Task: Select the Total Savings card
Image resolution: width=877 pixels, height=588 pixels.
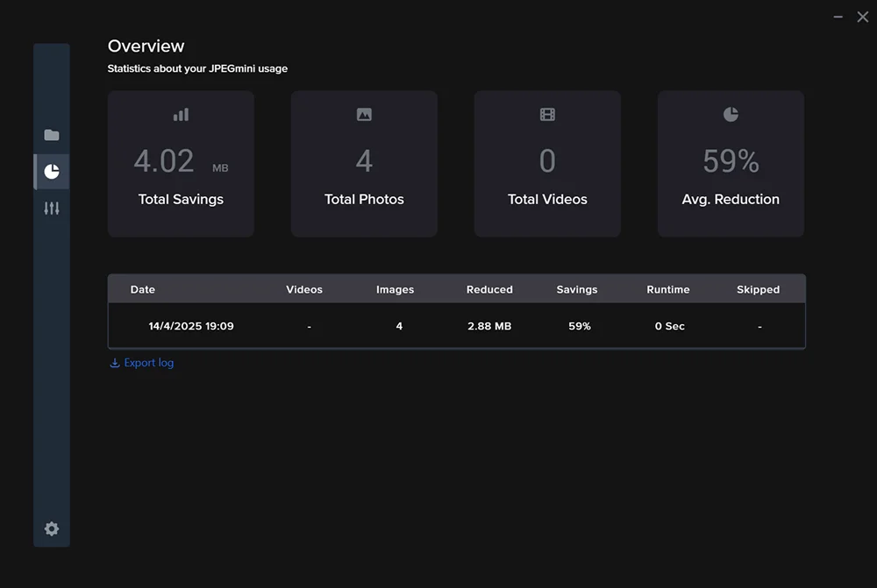Action: point(181,164)
